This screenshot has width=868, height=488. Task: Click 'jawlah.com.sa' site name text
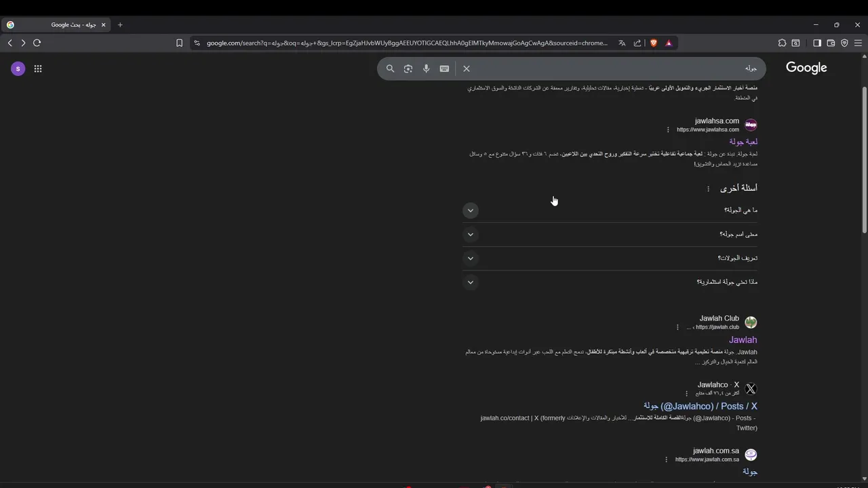coord(716,451)
